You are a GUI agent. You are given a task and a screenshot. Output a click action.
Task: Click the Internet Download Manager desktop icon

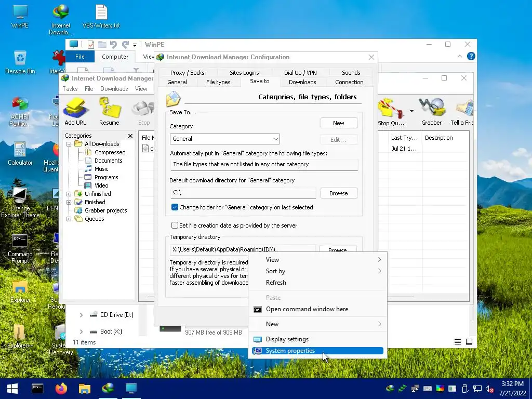point(61,20)
